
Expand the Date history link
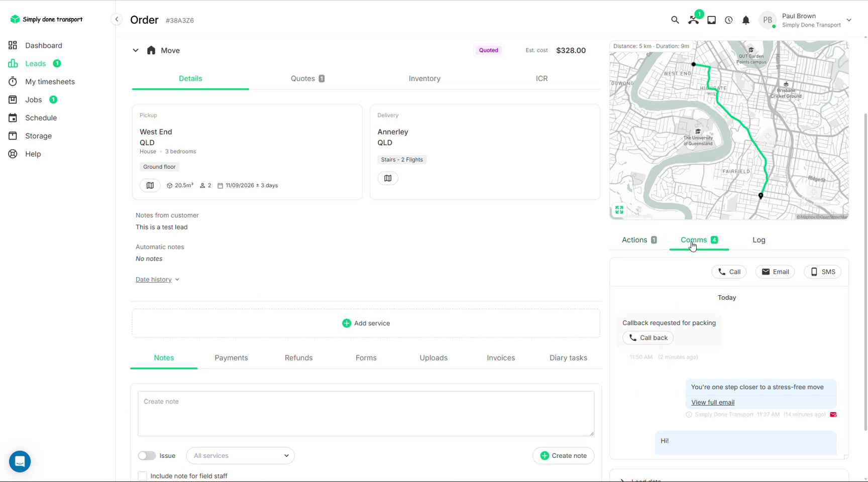pos(157,279)
